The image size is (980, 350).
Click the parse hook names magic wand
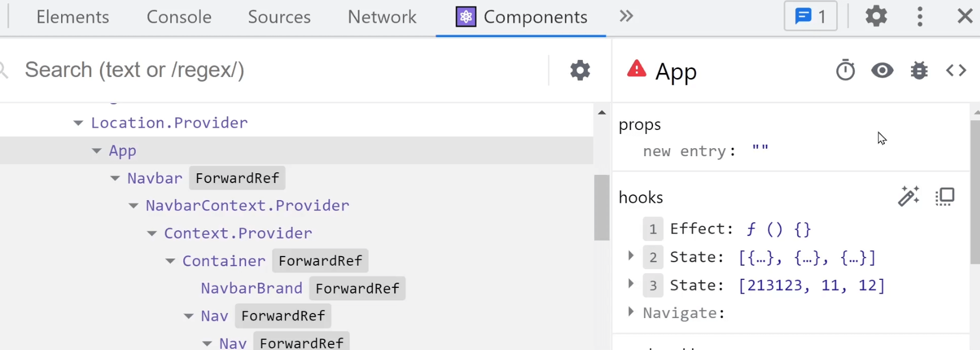909,196
